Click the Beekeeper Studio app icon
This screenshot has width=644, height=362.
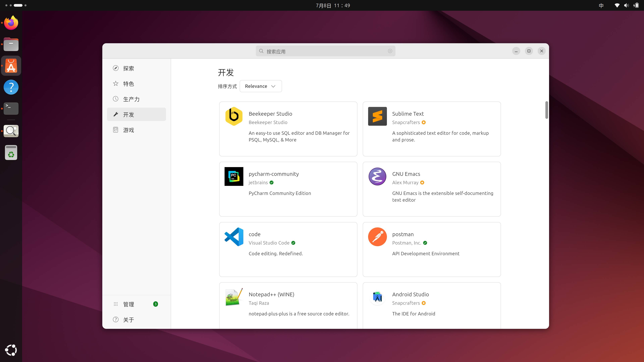[234, 116]
